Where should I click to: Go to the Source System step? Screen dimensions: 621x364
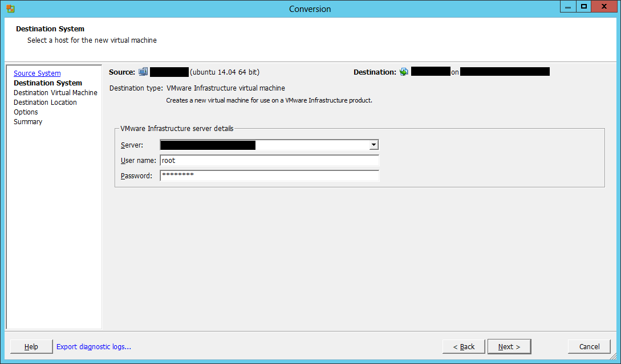point(37,73)
